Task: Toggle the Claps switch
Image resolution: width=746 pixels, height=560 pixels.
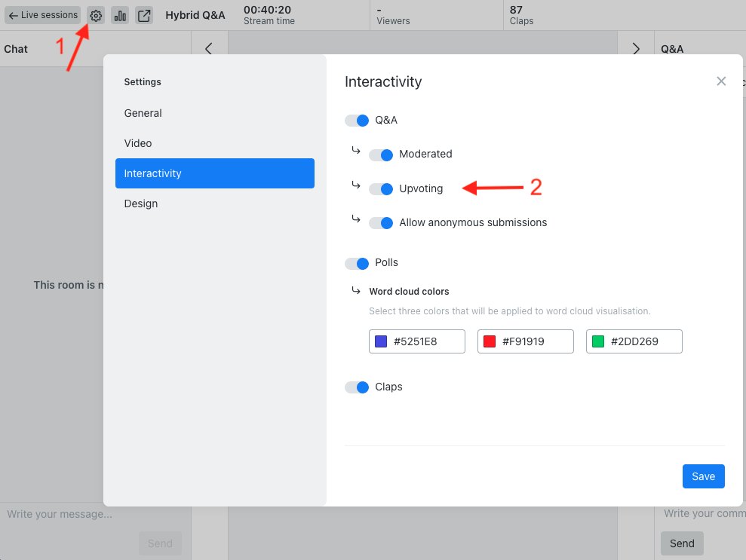Action: 357,387
